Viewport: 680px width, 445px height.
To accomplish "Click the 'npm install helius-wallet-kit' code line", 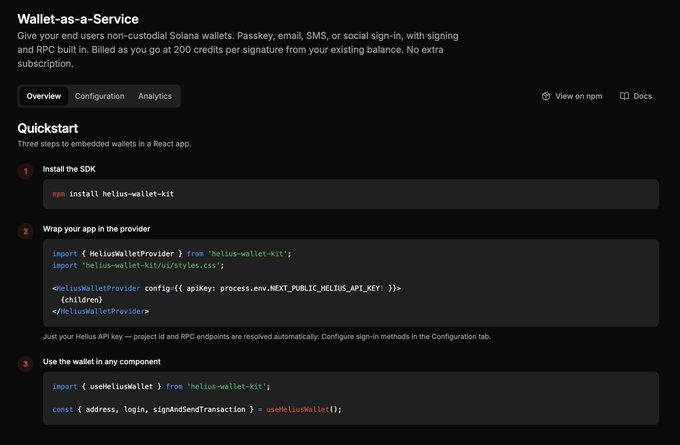I will point(113,194).
